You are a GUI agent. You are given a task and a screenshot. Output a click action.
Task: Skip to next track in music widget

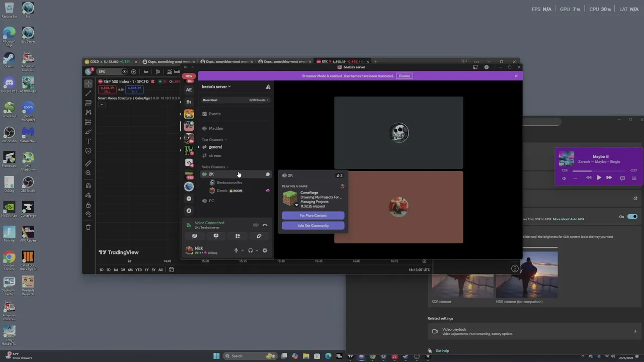click(x=609, y=177)
